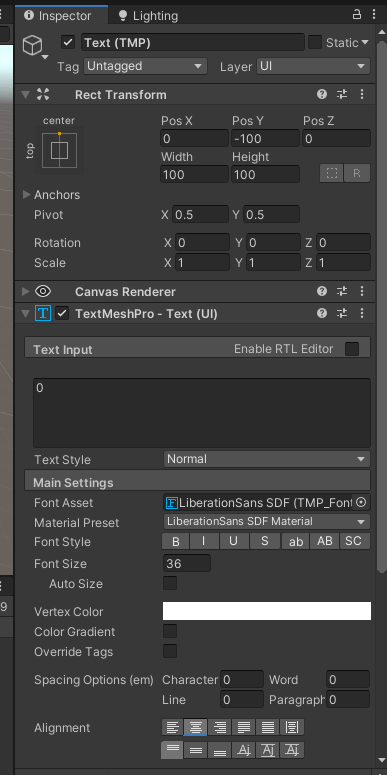Enable Color Gradient checkbox
Screen dimensions: 387x775
point(170,631)
